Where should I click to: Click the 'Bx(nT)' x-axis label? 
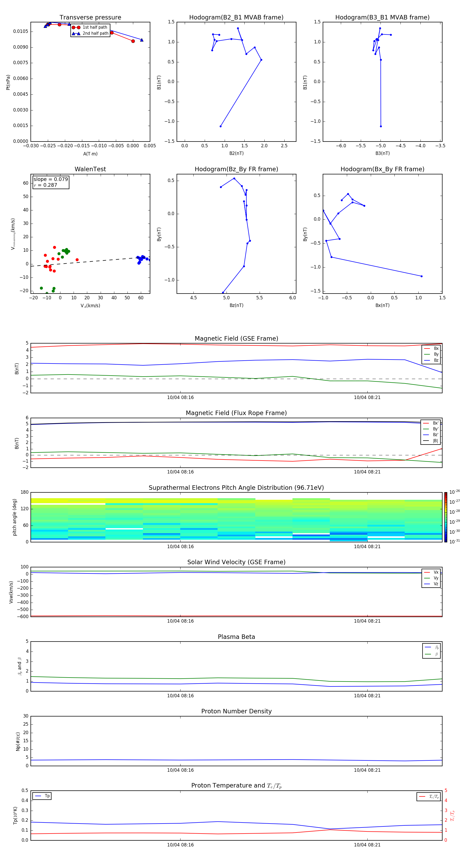[382, 305]
